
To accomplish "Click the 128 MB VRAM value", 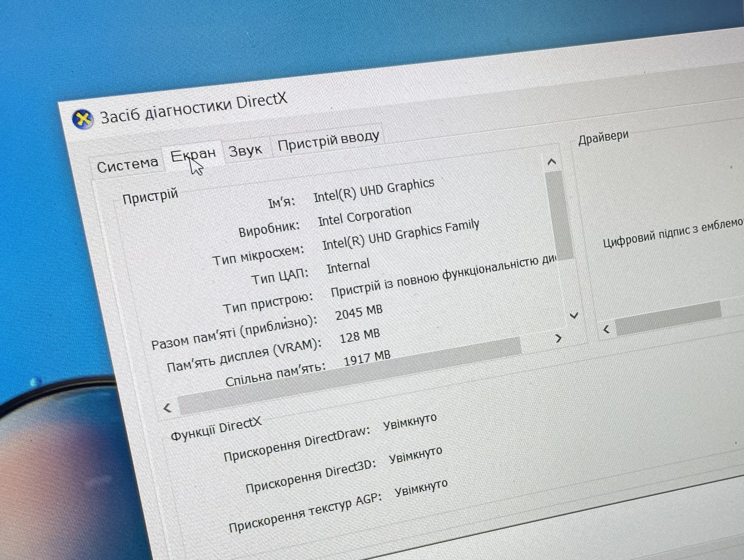I will pyautogui.click(x=359, y=335).
